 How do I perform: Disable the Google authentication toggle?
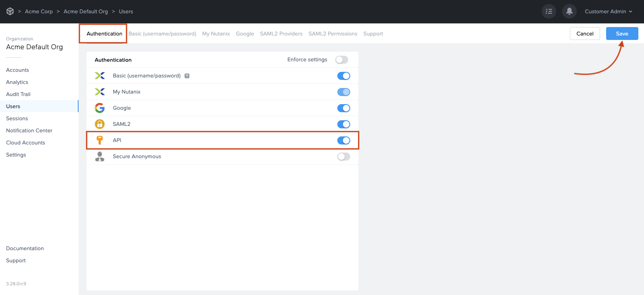tap(343, 108)
